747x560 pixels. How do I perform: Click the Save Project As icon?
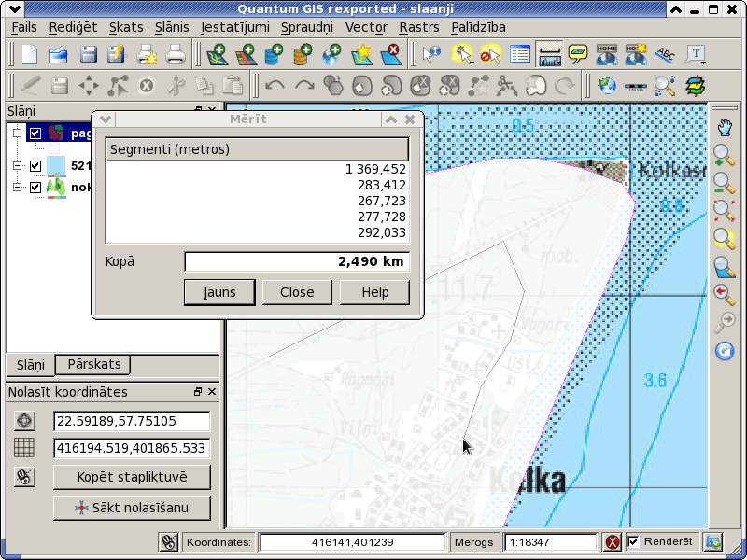[x=116, y=54]
